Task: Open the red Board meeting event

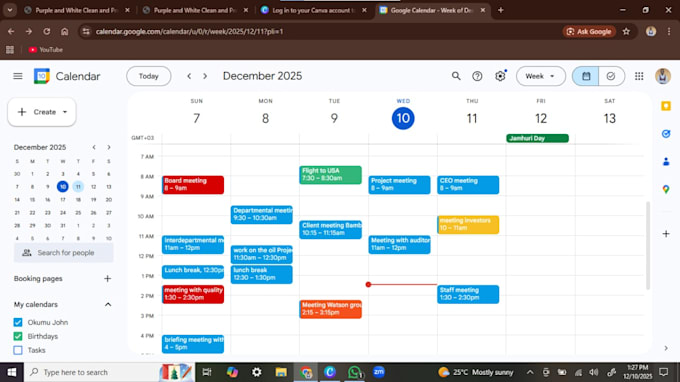Action: pos(193,185)
